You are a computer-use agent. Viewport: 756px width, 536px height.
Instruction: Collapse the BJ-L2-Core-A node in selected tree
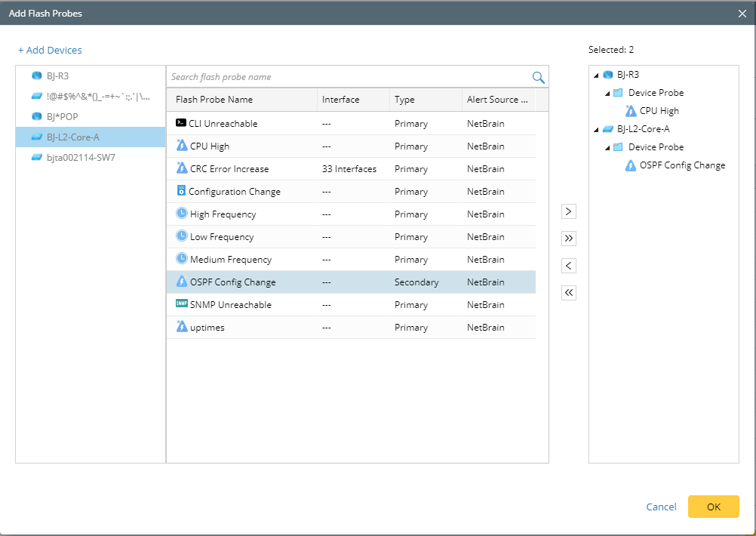coord(596,130)
